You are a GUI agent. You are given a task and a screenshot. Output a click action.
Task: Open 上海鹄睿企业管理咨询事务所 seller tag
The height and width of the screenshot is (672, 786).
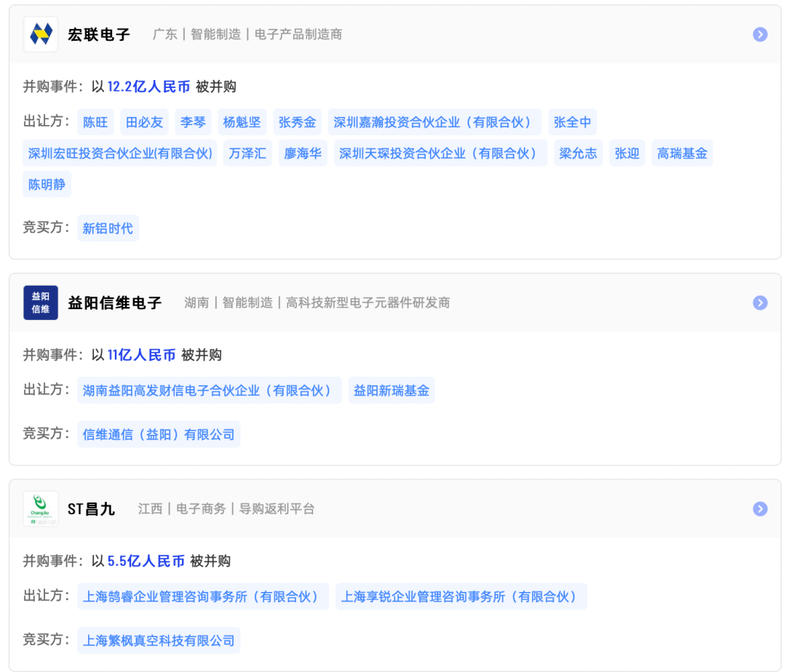click(202, 596)
